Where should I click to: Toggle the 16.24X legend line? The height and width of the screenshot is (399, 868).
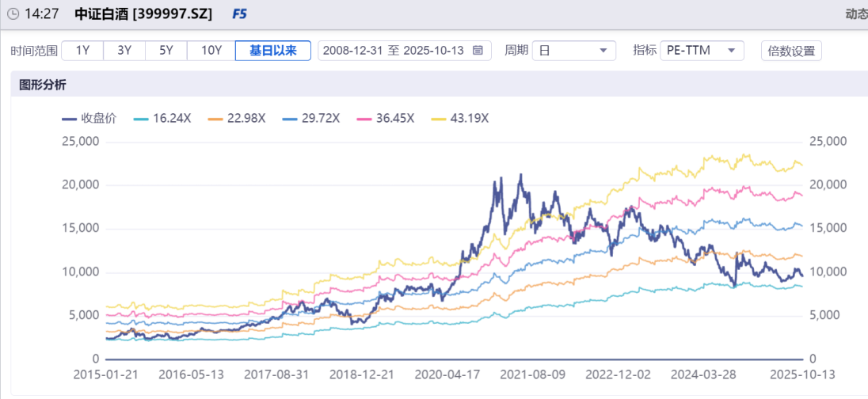[162, 118]
